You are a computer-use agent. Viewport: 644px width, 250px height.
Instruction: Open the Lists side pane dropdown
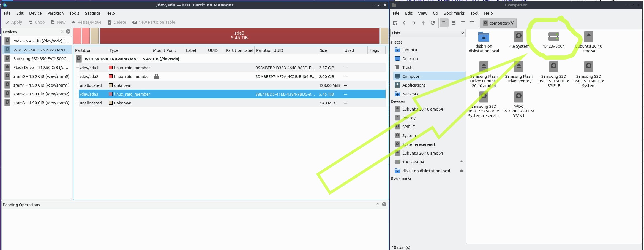point(428,33)
